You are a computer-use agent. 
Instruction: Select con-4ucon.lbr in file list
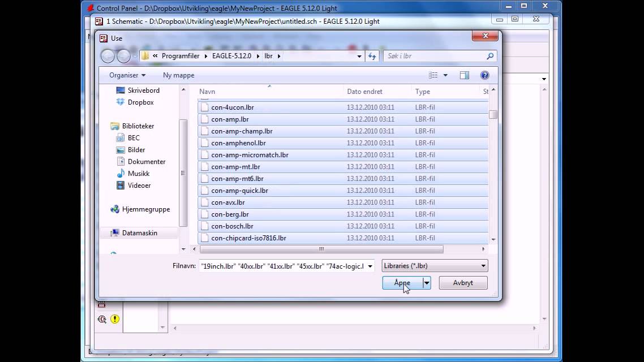point(342,107)
